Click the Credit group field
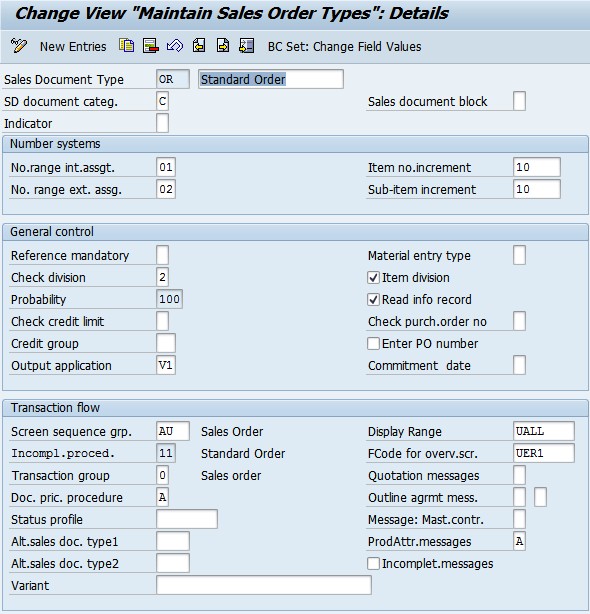The height and width of the screenshot is (614, 590). click(x=166, y=343)
